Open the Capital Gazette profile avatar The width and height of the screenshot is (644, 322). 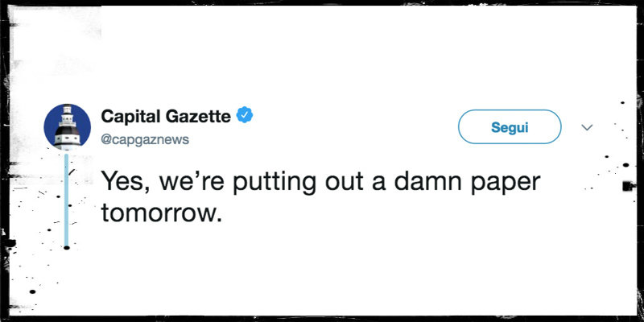tap(67, 126)
